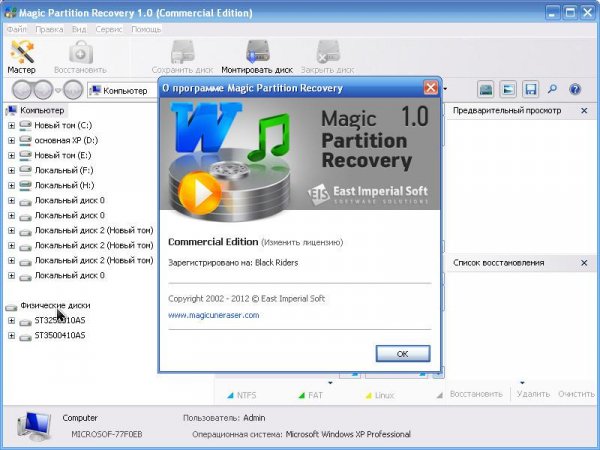Viewport: 600px width, 450px height.
Task: Click the Computer icon in status bar
Action: 34,426
